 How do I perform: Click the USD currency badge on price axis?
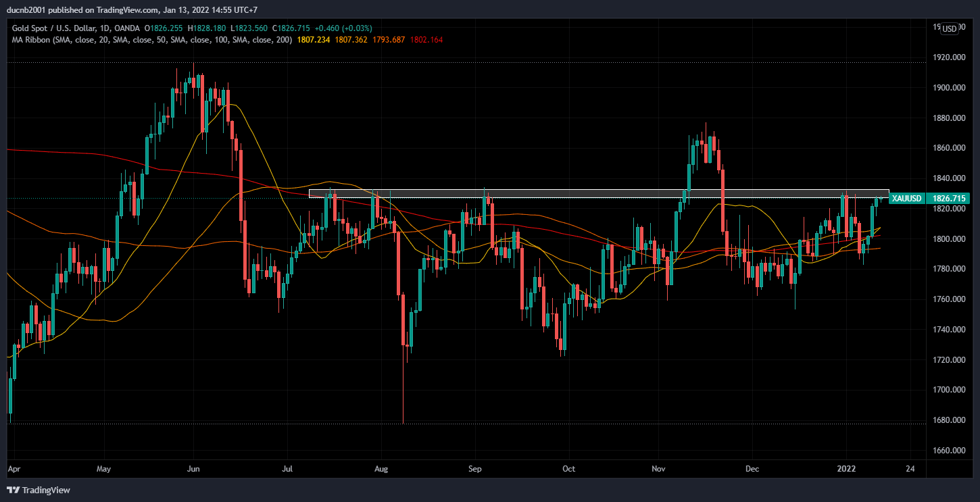click(950, 28)
